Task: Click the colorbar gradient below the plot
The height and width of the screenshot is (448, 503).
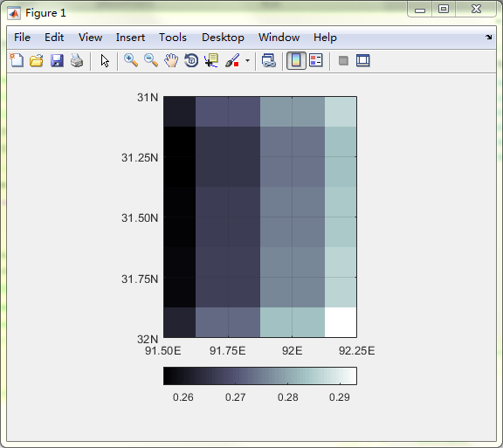Action: coord(260,376)
